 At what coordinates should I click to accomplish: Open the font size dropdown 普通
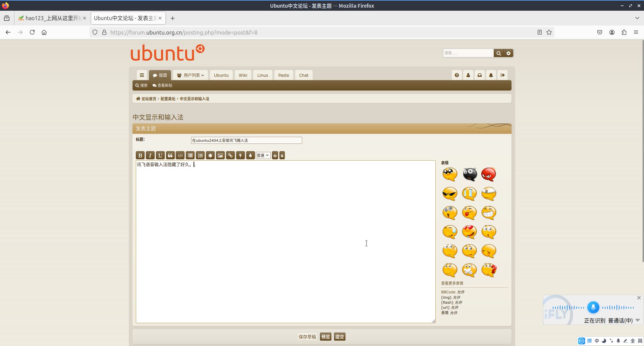pos(263,155)
